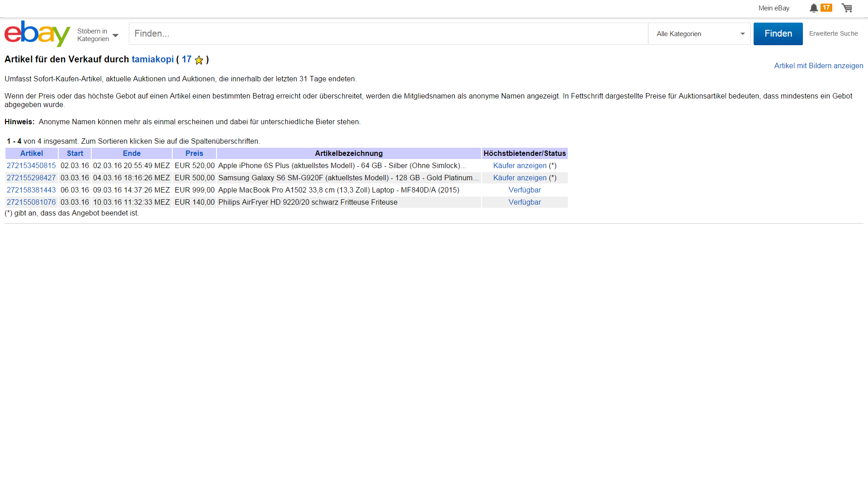
Task: Sort by Artikel column header
Action: click(x=32, y=154)
